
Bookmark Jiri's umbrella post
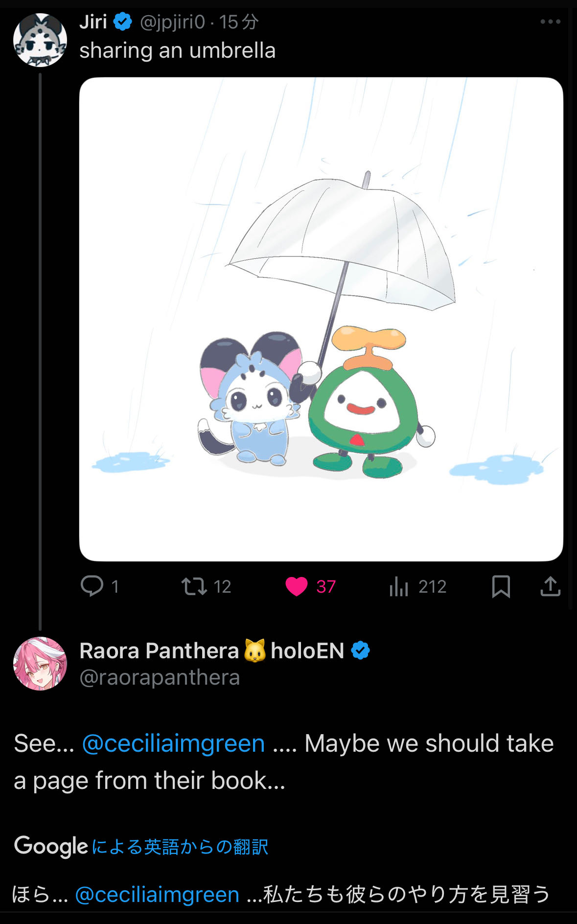[501, 586]
